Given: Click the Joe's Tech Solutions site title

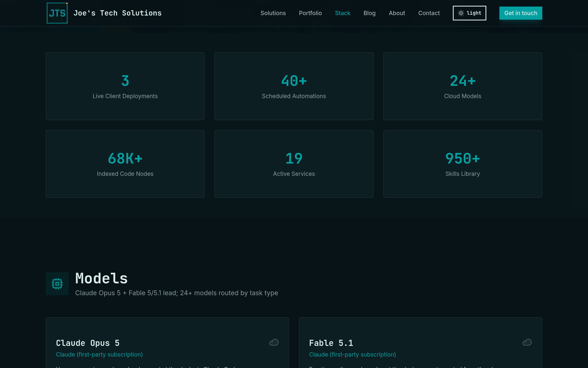Looking at the screenshot, I should point(117,13).
